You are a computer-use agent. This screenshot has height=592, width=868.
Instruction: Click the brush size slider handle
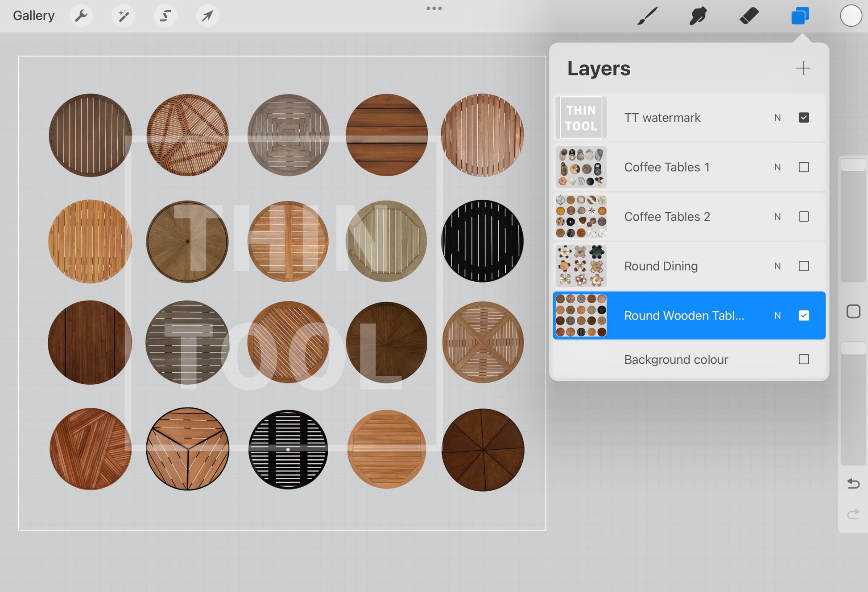(x=853, y=164)
